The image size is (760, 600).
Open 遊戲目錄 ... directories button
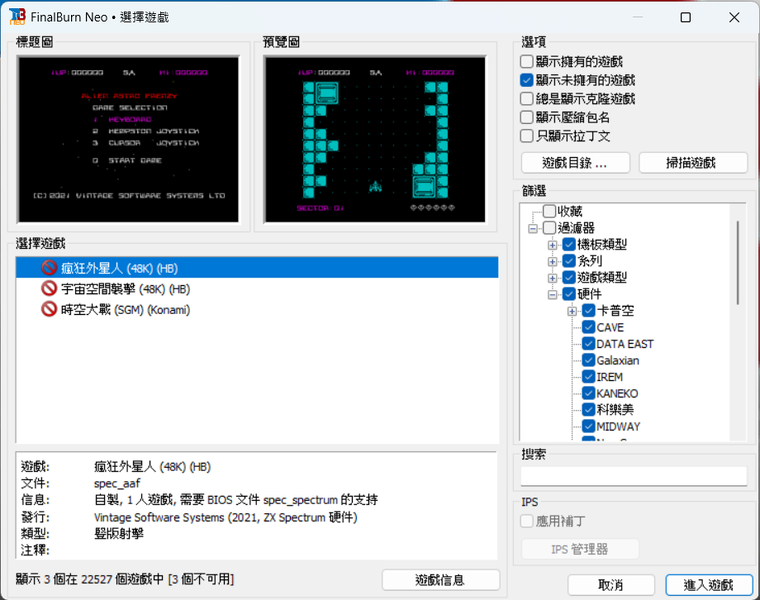575,163
